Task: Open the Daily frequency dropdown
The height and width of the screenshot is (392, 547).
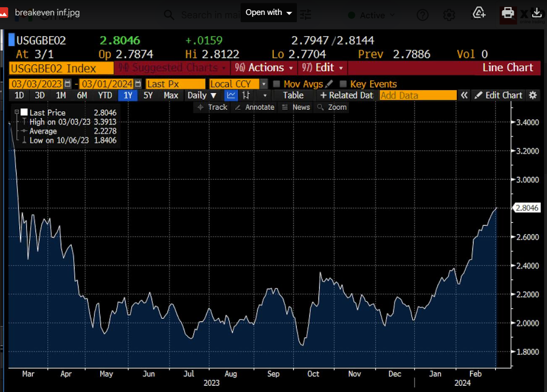Action: [202, 95]
